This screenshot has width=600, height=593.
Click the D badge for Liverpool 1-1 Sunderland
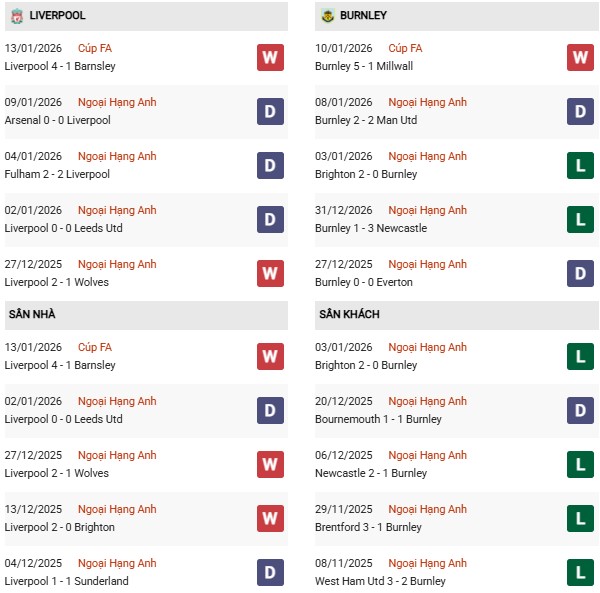coord(270,572)
